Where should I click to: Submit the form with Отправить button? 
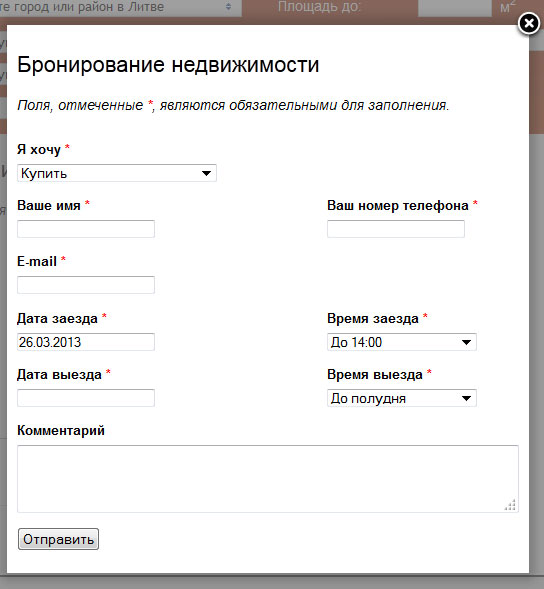[59, 539]
